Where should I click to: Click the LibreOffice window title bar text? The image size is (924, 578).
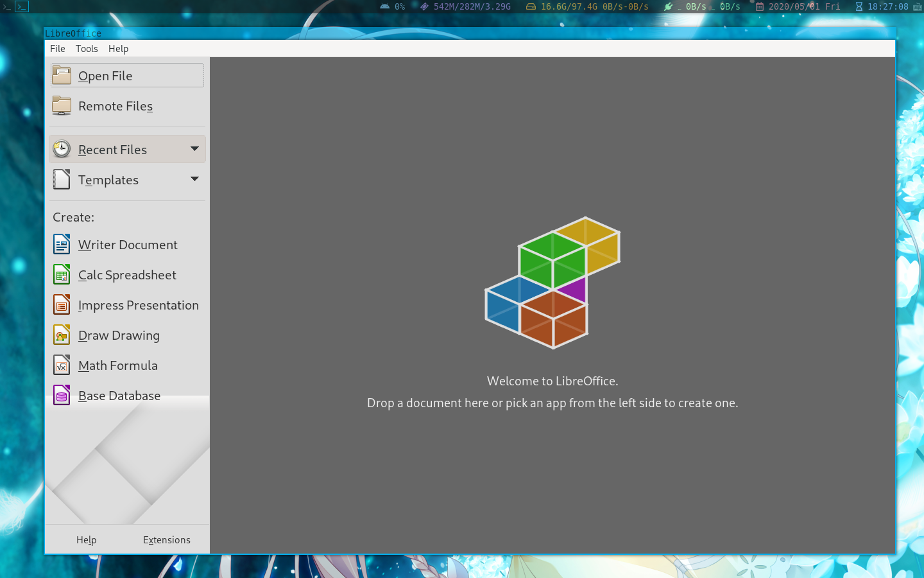(x=73, y=33)
